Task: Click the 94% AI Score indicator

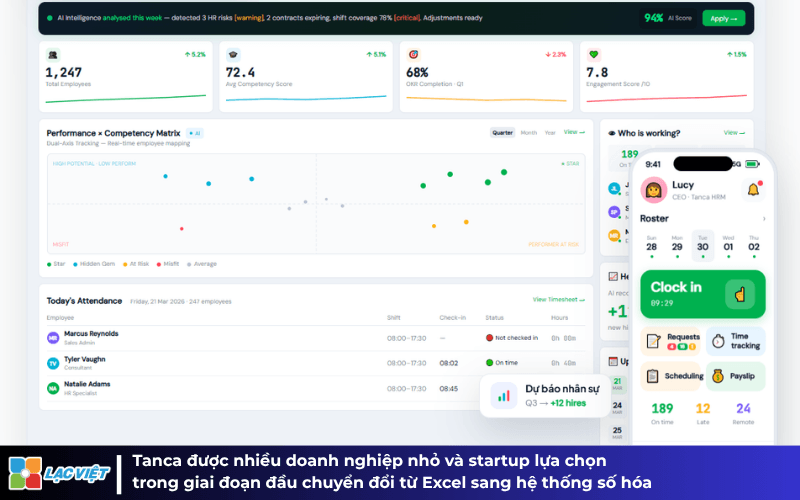Action: coord(668,18)
